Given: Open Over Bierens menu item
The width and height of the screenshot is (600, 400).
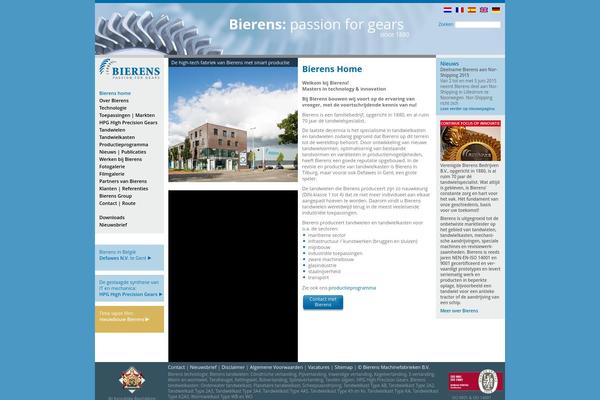Looking at the screenshot, I should (x=114, y=100).
